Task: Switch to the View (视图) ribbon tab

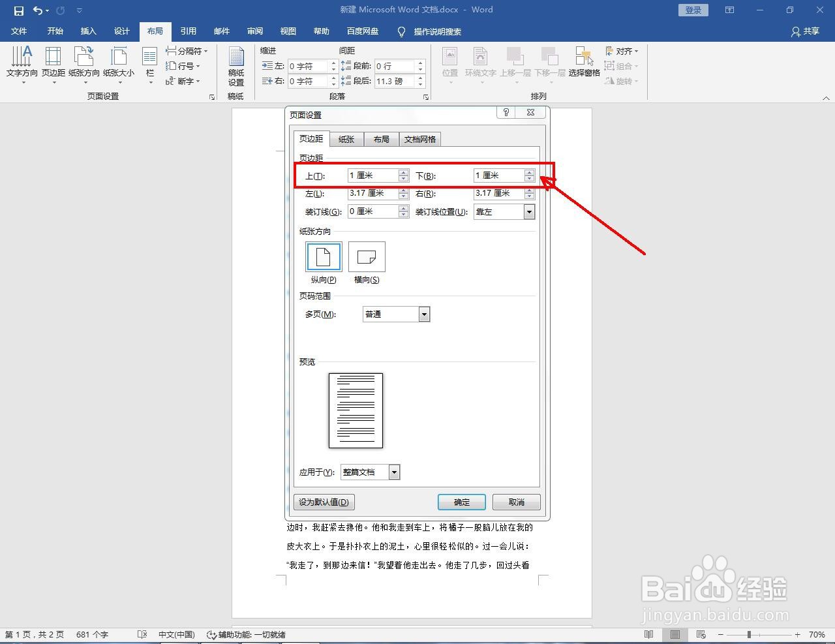Action: click(288, 31)
